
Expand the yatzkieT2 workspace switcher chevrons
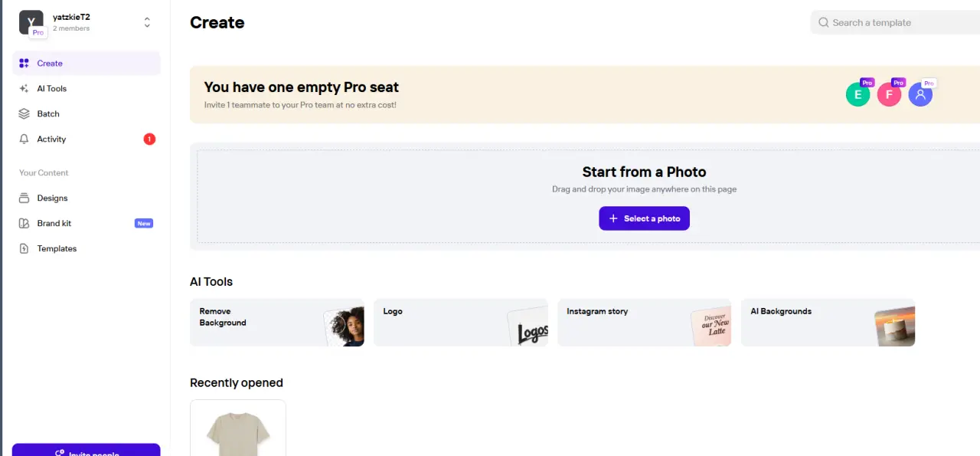(x=147, y=23)
